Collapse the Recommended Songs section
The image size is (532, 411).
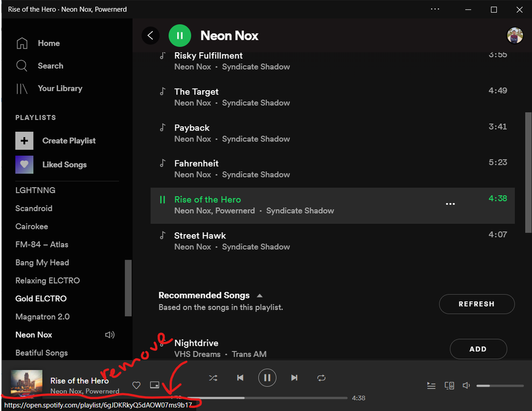259,295
